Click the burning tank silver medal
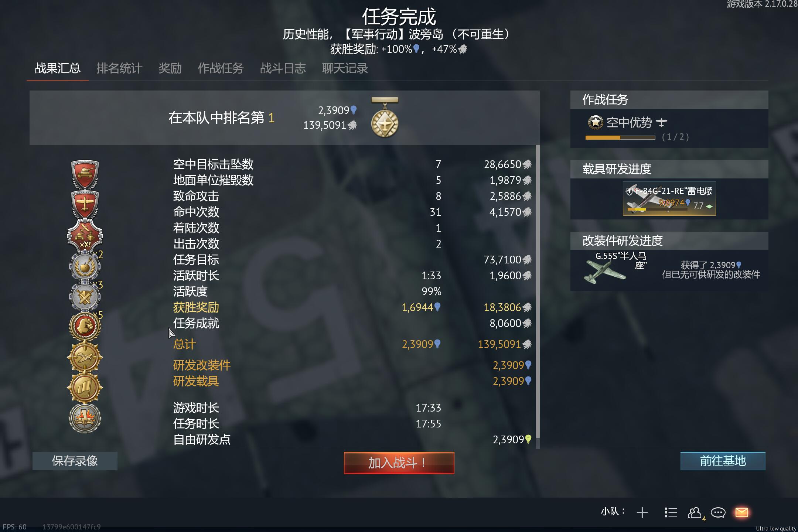Image resolution: width=798 pixels, height=532 pixels. pos(85,418)
